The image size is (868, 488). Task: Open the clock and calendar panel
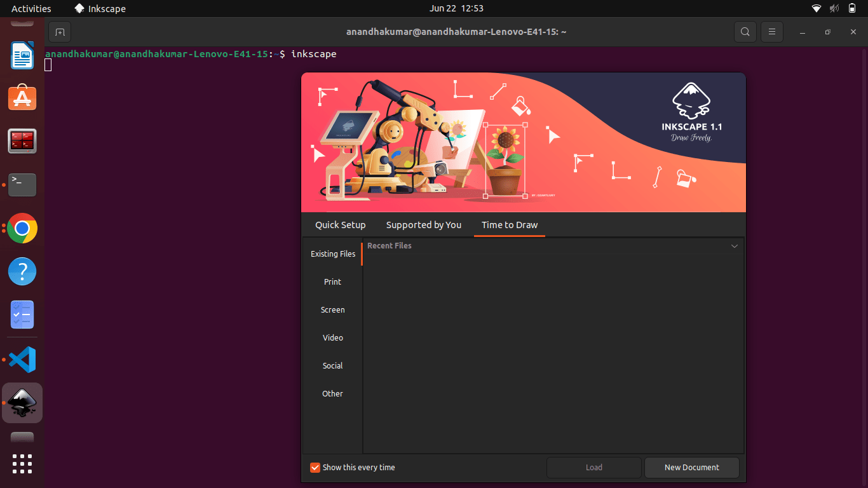456,8
